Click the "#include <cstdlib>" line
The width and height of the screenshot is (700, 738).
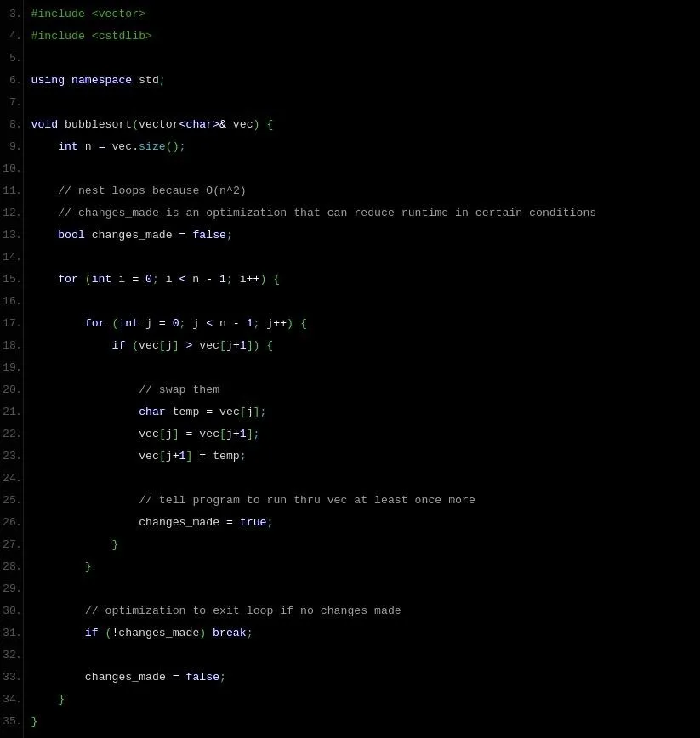tap(91, 36)
